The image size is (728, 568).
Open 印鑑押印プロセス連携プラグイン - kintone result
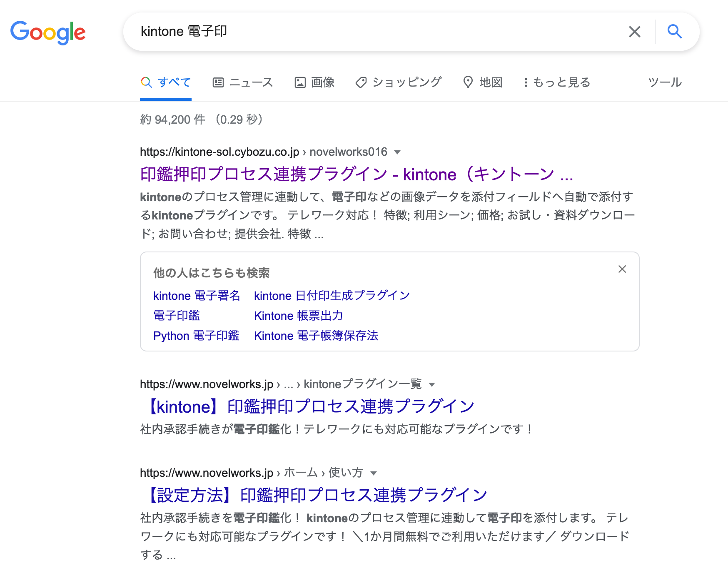357,174
